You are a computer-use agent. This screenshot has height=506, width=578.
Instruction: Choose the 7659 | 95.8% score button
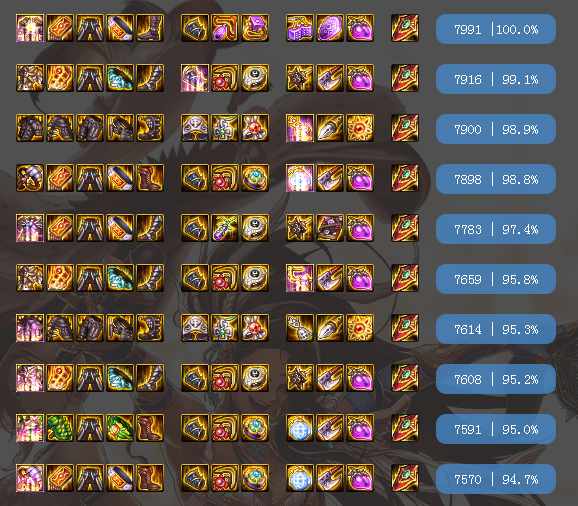pos(496,279)
